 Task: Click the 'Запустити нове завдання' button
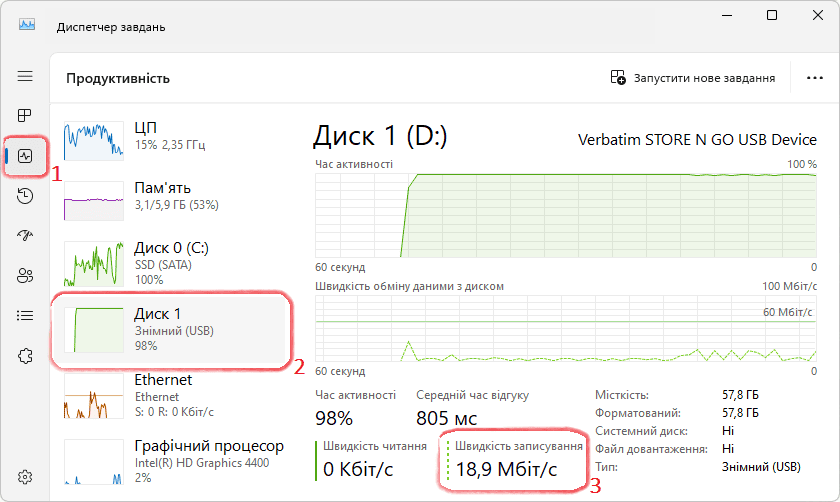tap(693, 78)
